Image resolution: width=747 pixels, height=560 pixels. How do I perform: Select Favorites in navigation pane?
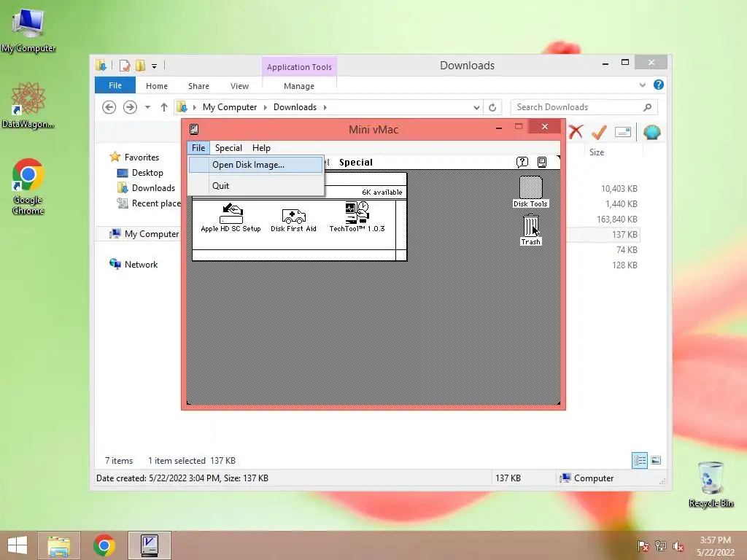click(x=142, y=157)
